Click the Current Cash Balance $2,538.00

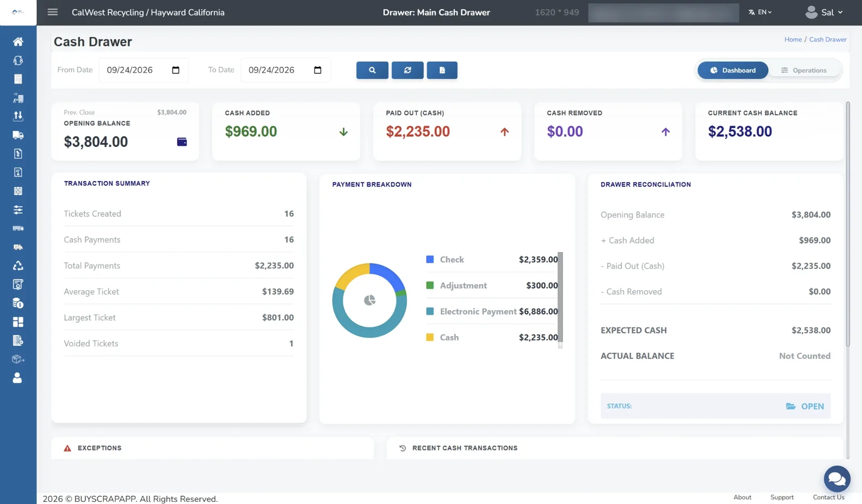(740, 131)
